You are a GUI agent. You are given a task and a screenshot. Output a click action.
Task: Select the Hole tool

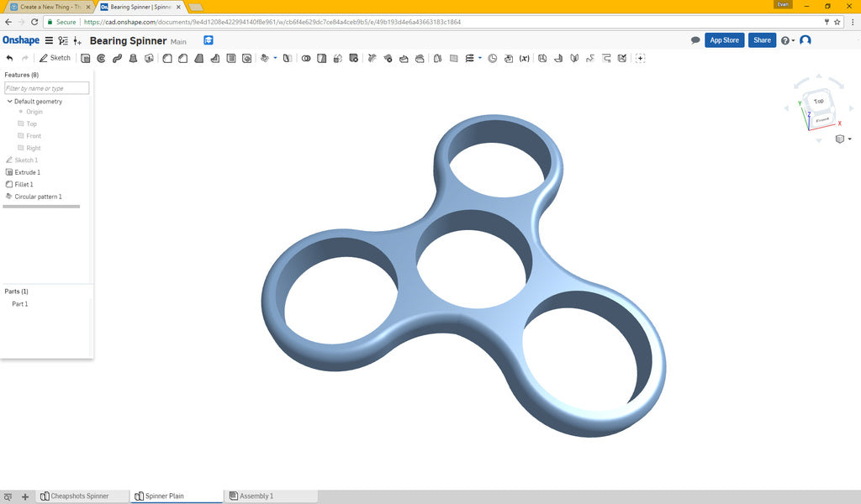247,58
